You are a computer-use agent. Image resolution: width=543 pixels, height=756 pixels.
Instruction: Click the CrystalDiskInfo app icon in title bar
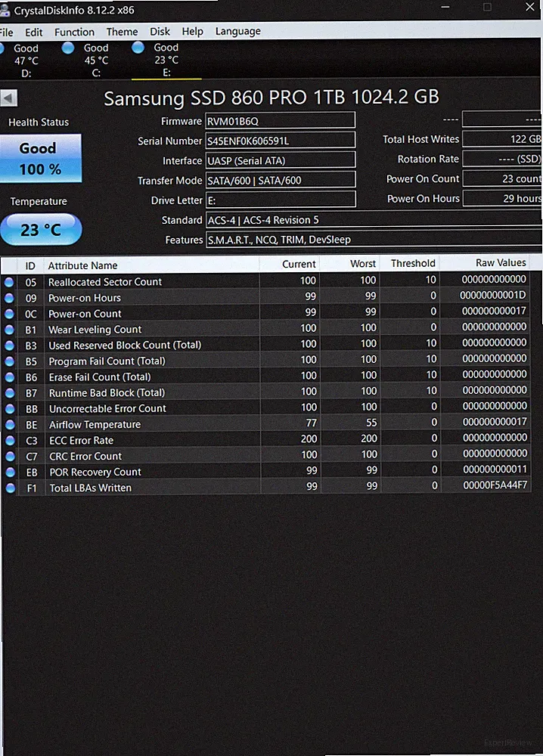pos(5,10)
